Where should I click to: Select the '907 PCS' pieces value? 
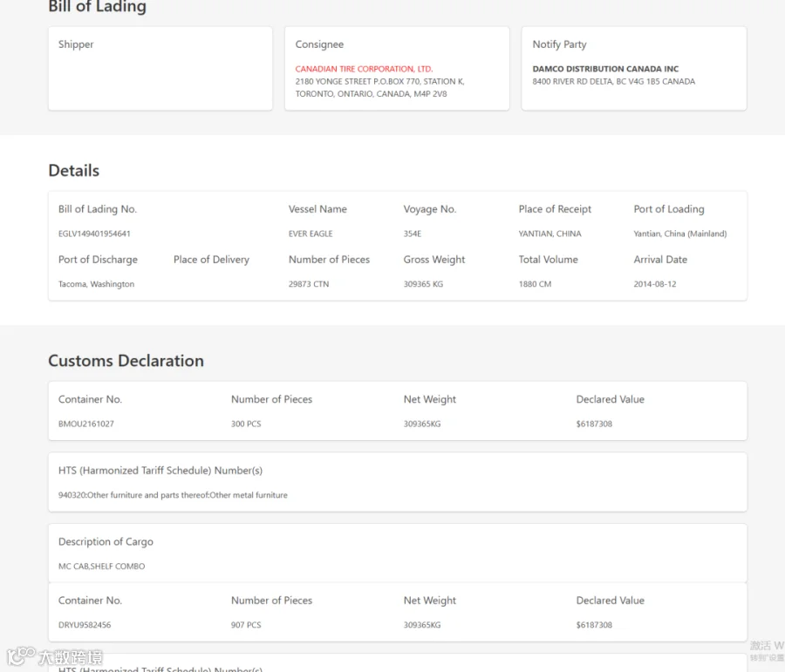point(246,625)
